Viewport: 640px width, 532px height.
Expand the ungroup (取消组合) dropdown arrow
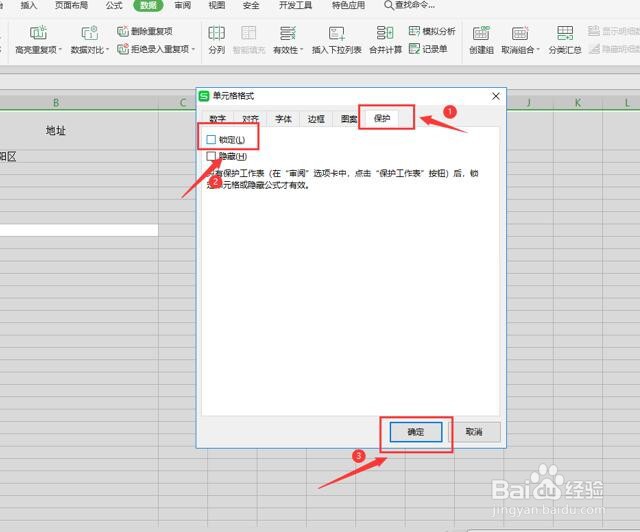click(x=538, y=50)
